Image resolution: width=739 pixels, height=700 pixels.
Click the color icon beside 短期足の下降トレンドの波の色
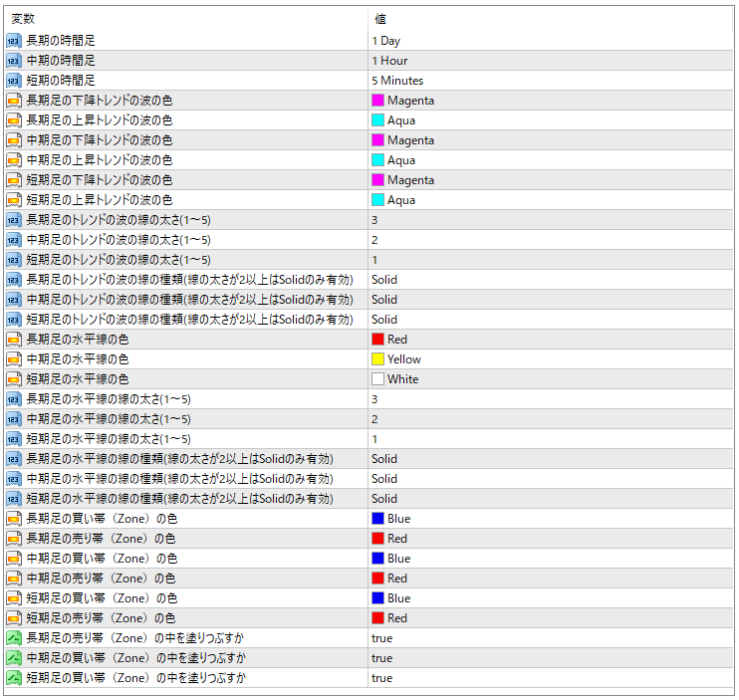14,180
